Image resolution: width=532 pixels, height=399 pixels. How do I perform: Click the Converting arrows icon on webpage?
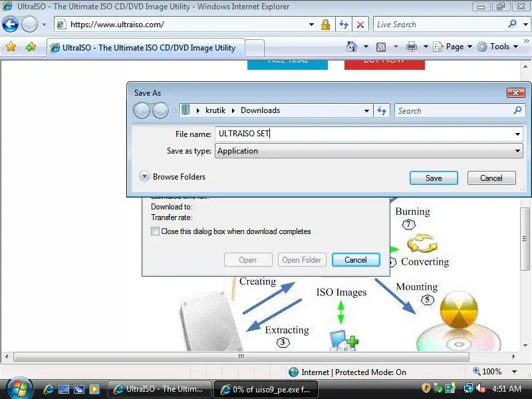coord(422,243)
